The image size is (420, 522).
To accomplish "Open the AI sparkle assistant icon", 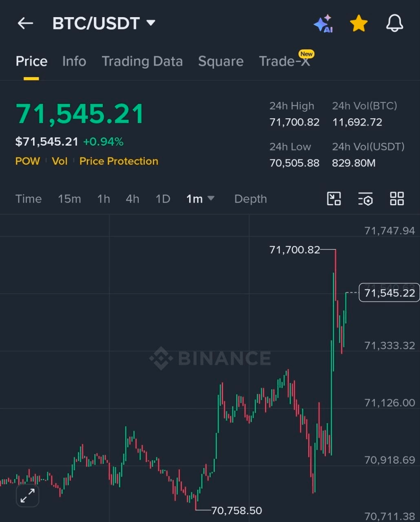I will tap(323, 24).
